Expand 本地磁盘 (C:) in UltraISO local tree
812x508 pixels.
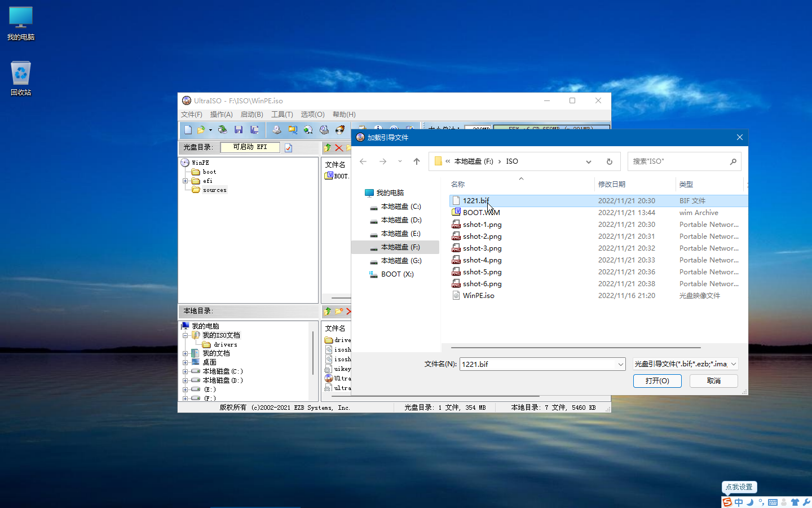[x=185, y=371]
